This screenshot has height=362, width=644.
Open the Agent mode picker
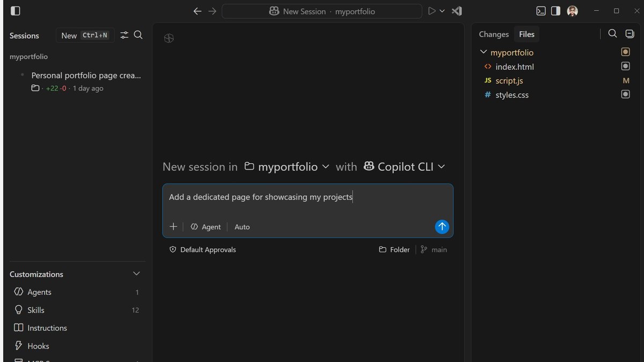206,227
